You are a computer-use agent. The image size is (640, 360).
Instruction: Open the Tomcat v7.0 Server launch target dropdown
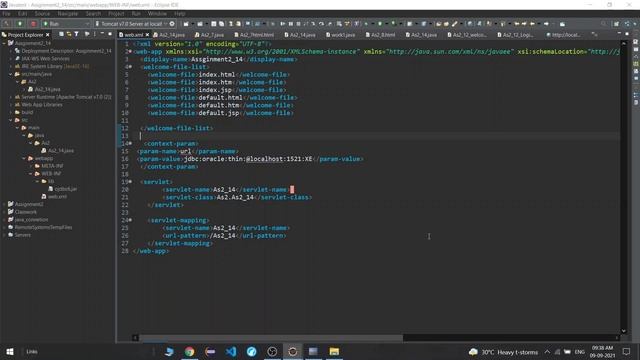[x=165, y=24]
